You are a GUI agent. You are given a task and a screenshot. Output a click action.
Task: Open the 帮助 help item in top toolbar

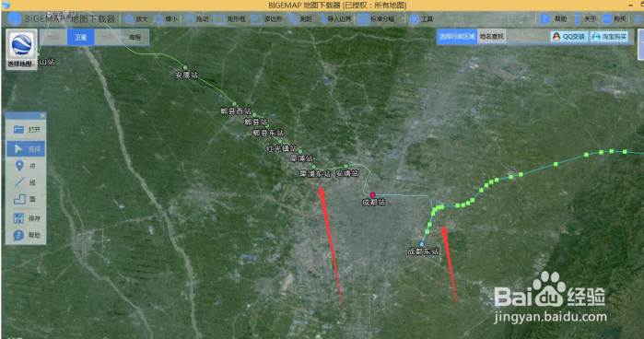click(x=553, y=19)
